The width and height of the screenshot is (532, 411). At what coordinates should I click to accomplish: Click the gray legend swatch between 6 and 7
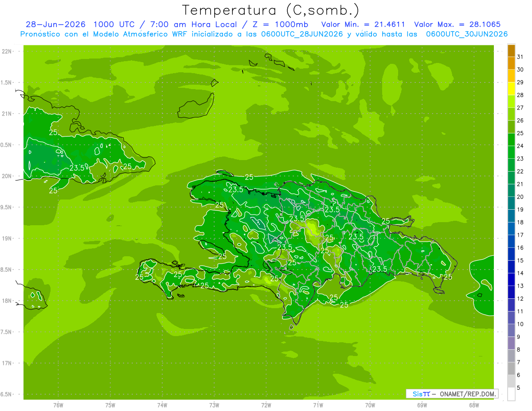[x=512, y=368]
